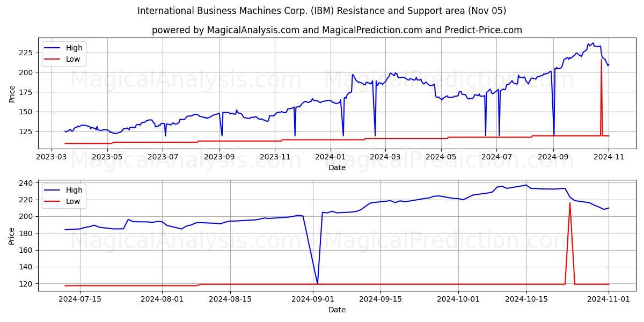Image resolution: width=644 pixels, height=322 pixels.
Task: Click the 2024-09-15 date tick label
Action: point(380,299)
